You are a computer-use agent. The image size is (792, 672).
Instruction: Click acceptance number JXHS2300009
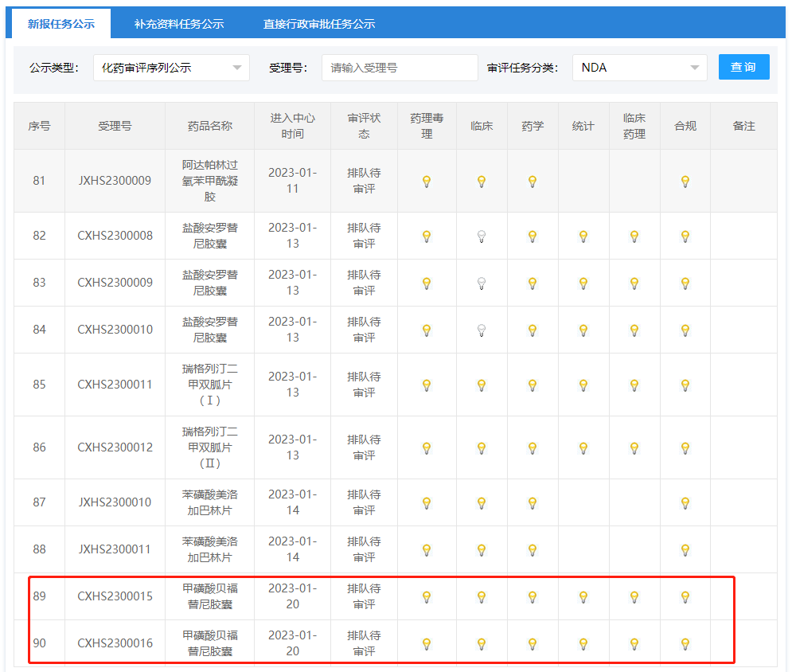coord(115,181)
